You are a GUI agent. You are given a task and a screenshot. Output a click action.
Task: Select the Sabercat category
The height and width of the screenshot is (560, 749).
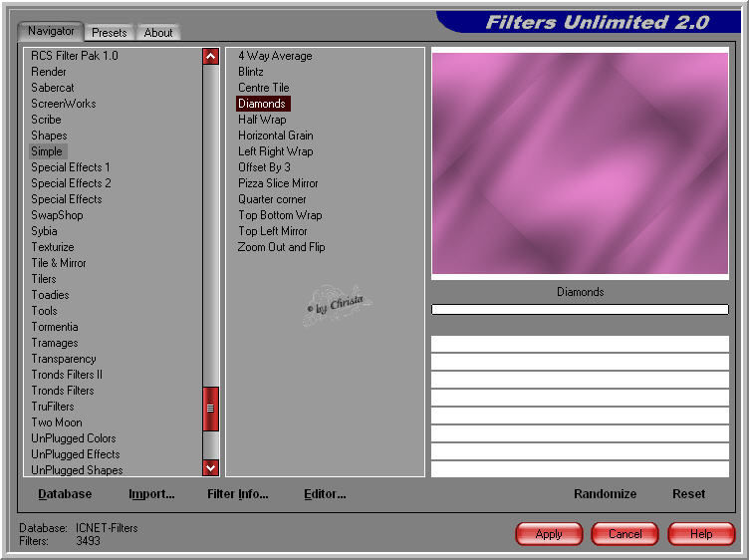(x=53, y=88)
